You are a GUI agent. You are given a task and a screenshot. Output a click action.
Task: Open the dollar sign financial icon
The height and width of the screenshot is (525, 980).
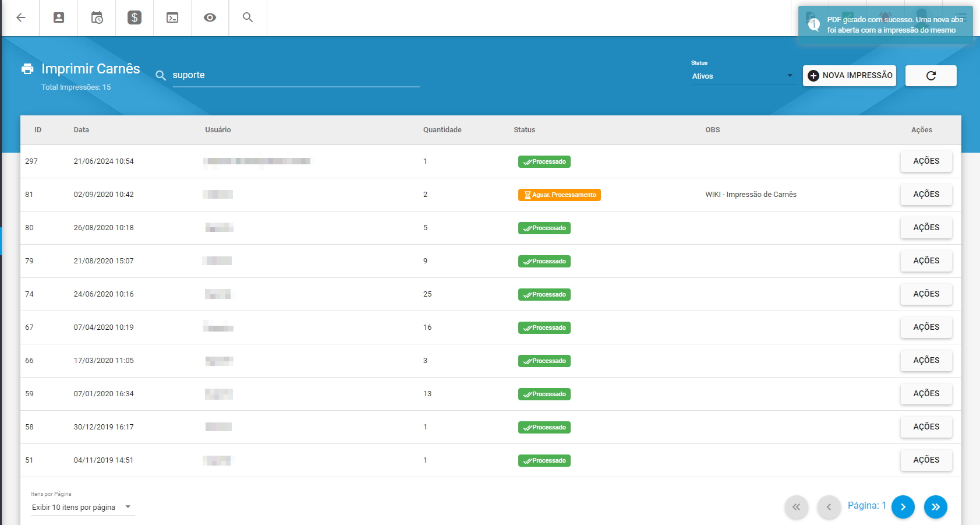pyautogui.click(x=135, y=17)
